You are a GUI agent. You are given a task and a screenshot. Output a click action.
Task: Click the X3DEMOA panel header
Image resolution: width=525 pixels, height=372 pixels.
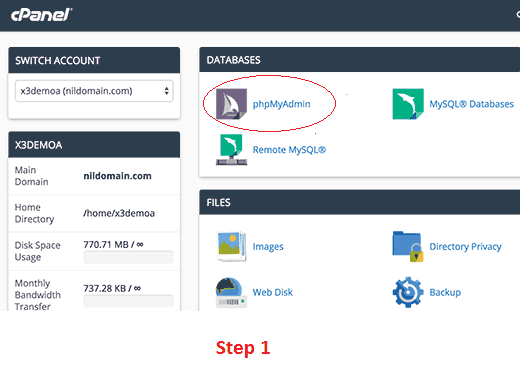[x=94, y=145]
